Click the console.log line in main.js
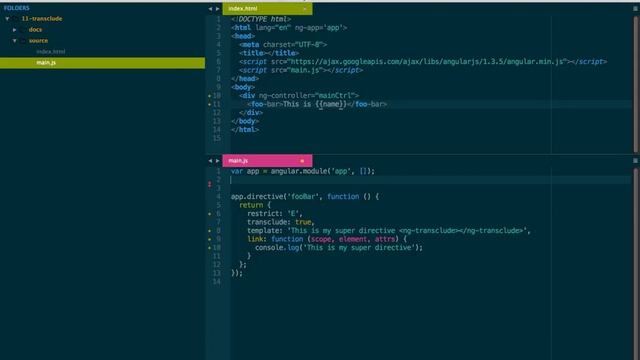 pos(339,248)
